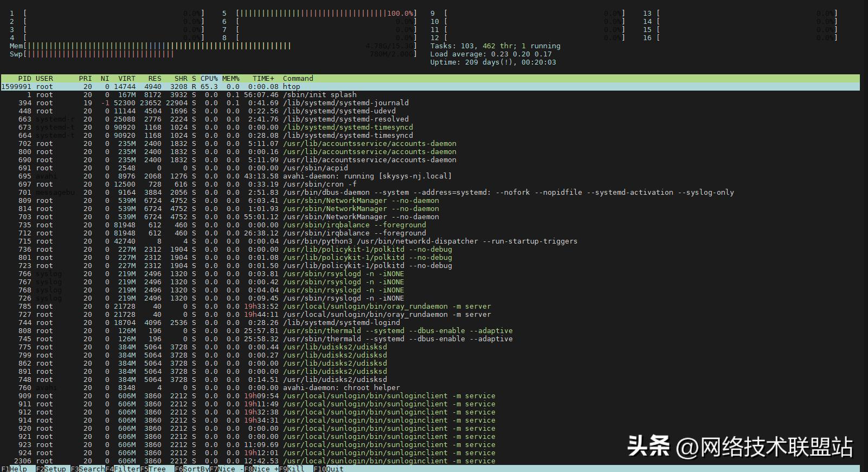Select the systemd-resolved process row

tap(430, 119)
